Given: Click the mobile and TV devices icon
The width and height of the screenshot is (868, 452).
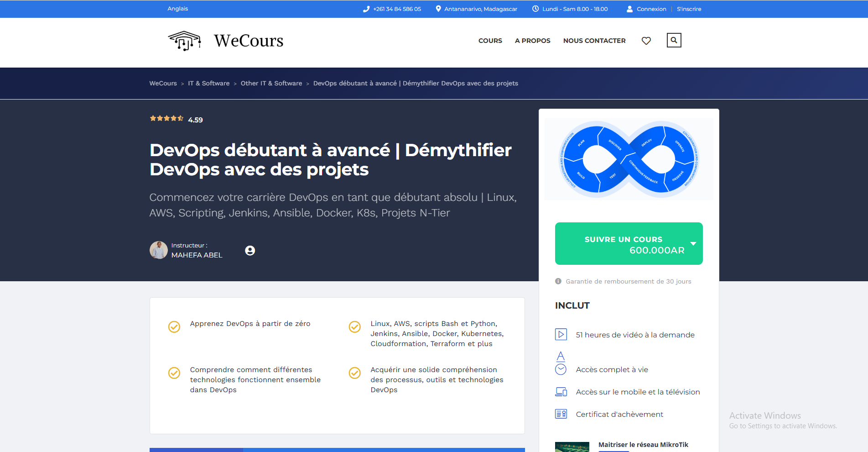Looking at the screenshot, I should [x=561, y=392].
